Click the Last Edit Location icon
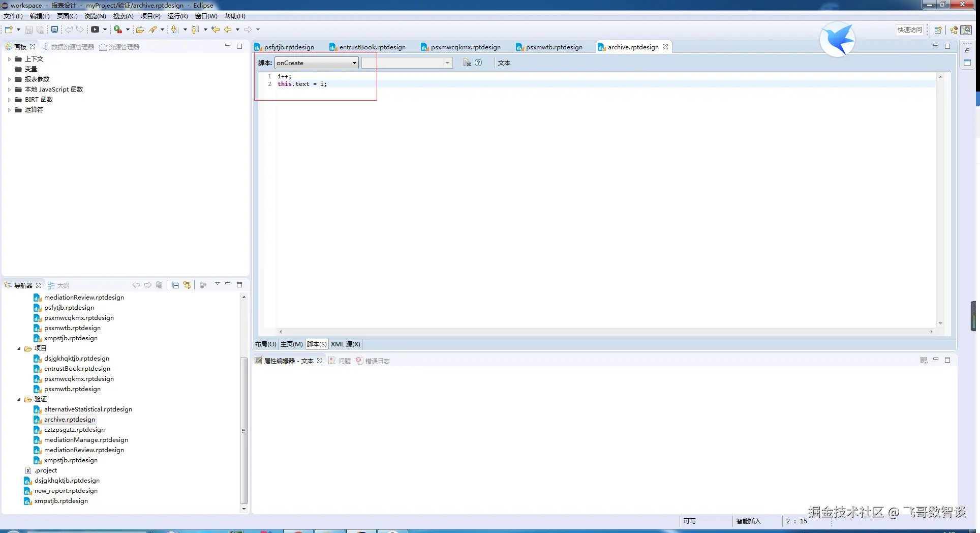This screenshot has width=980, height=533. tap(216, 29)
